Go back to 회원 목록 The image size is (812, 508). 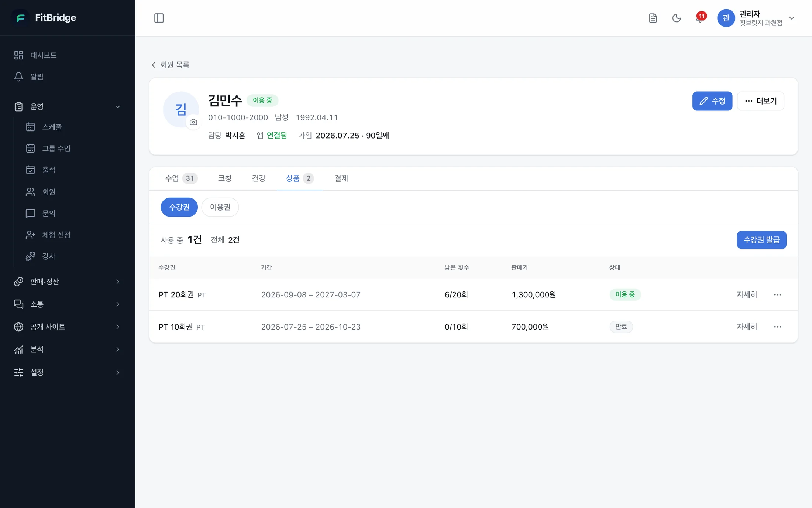(x=170, y=65)
